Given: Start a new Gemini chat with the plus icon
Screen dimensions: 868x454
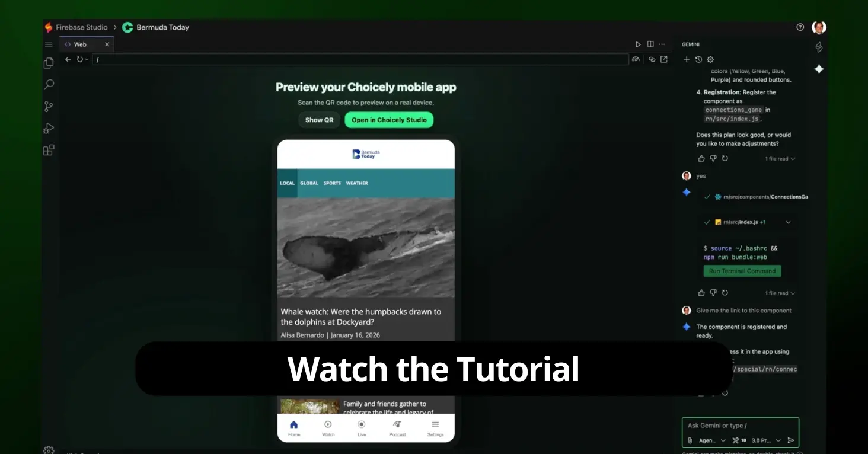Looking at the screenshot, I should tap(687, 59).
